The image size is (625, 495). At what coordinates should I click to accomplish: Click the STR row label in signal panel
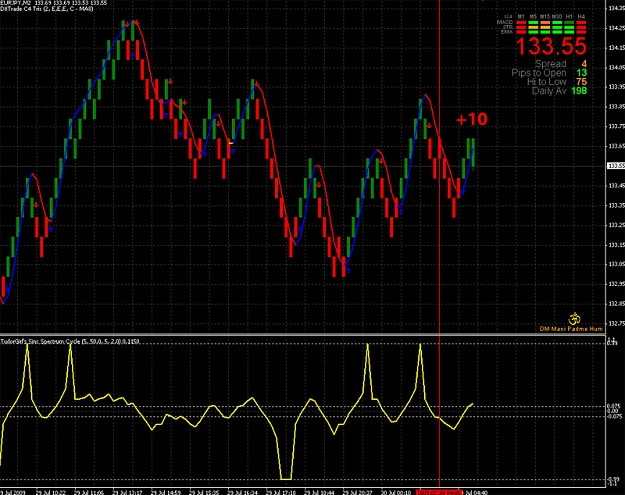click(507, 27)
